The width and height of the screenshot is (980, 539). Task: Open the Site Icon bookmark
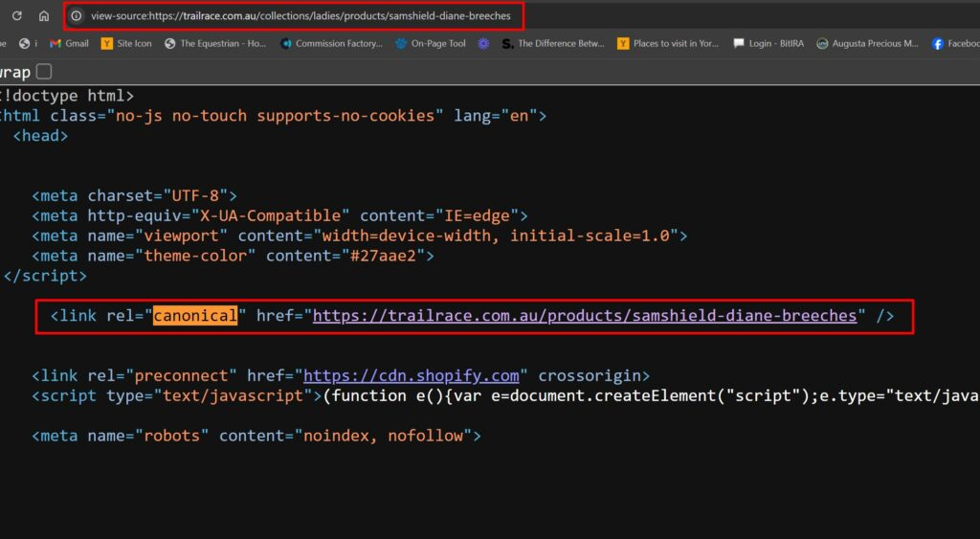[x=127, y=43]
